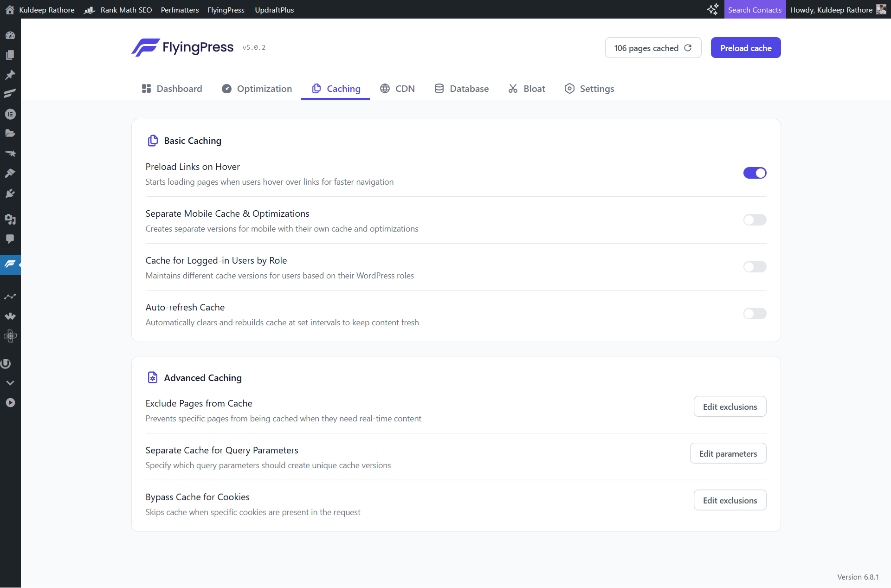This screenshot has height=588, width=891.
Task: Collapse the sidebar with the chevron-down icon
Action: click(10, 383)
